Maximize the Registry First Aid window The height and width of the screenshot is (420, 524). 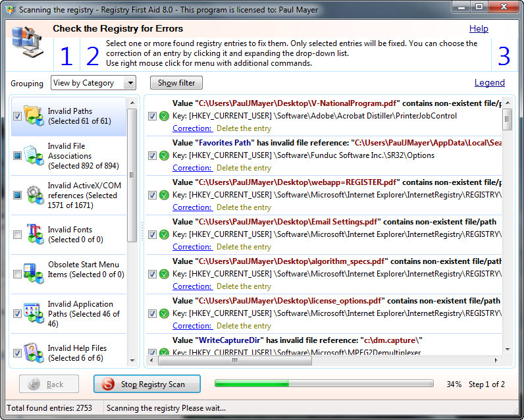479,7
